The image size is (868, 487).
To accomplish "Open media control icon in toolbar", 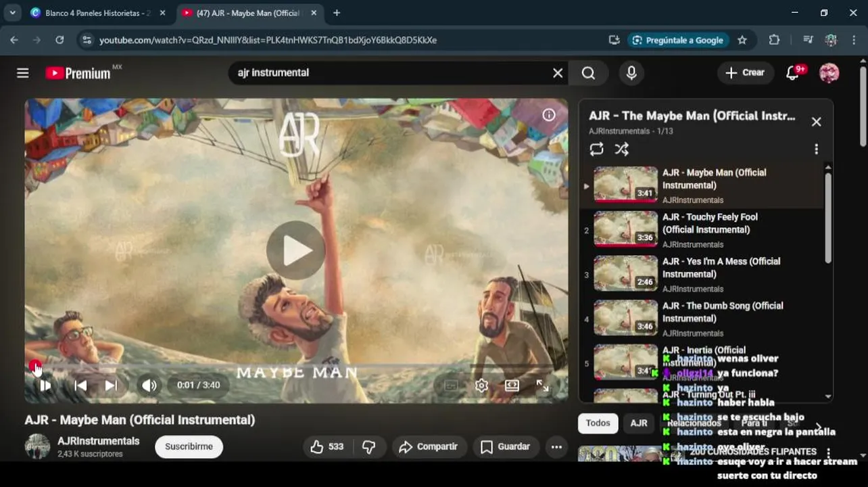I will coord(808,40).
